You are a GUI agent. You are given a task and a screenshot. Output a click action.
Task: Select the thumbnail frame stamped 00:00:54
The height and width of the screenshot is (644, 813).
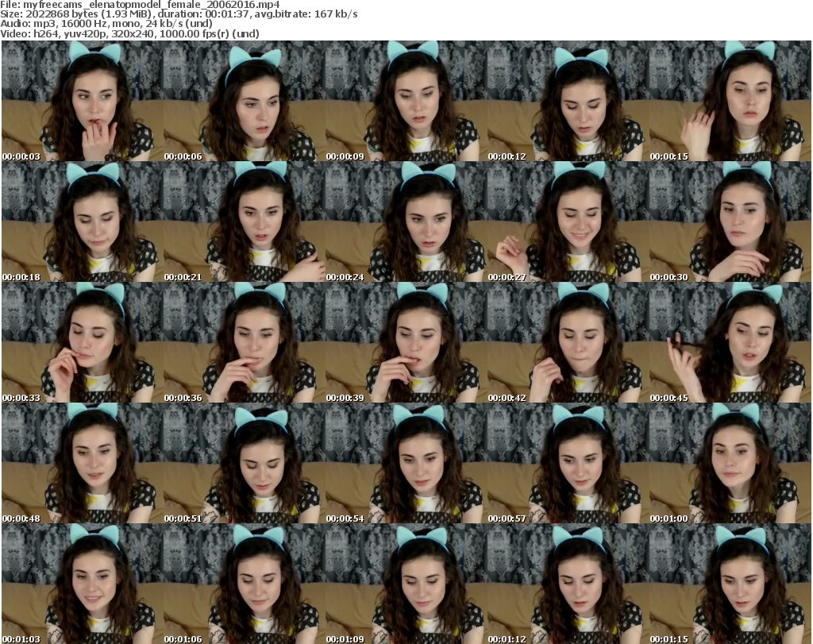[x=406, y=464]
